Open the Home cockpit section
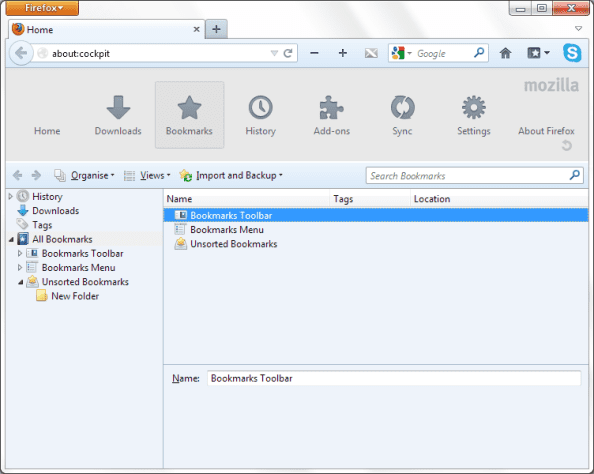Image resolution: width=594 pixels, height=474 pixels. pyautogui.click(x=47, y=131)
